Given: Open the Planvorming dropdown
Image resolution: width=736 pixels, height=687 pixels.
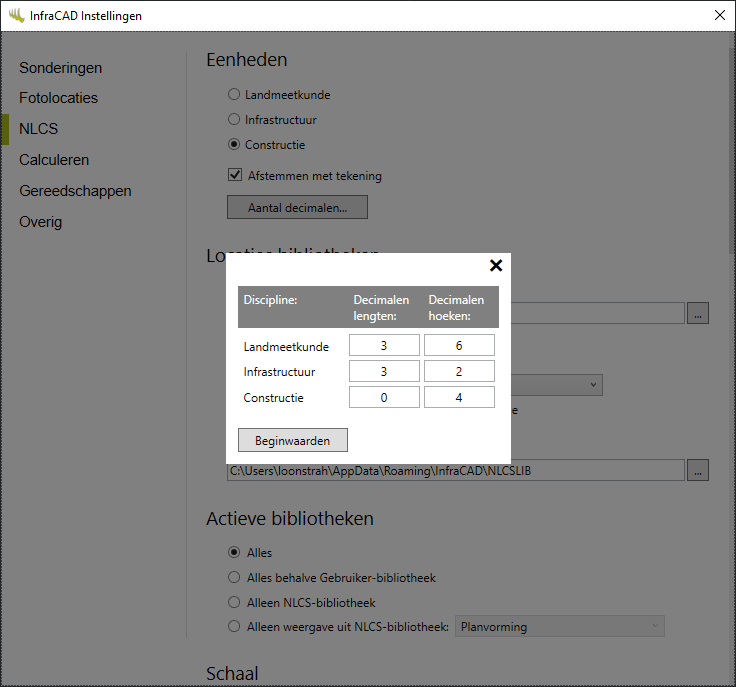Looking at the screenshot, I should pyautogui.click(x=559, y=627).
